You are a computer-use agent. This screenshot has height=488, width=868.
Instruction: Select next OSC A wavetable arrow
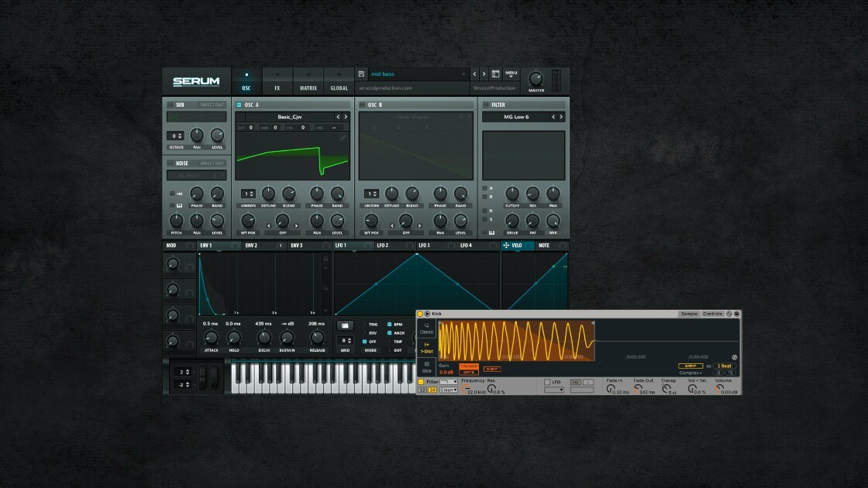click(346, 117)
